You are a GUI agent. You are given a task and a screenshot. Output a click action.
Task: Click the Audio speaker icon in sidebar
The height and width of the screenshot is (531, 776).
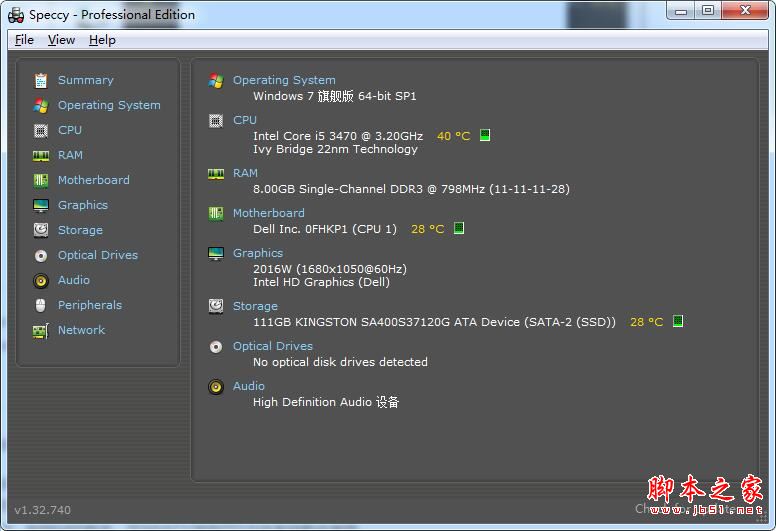[x=41, y=281]
